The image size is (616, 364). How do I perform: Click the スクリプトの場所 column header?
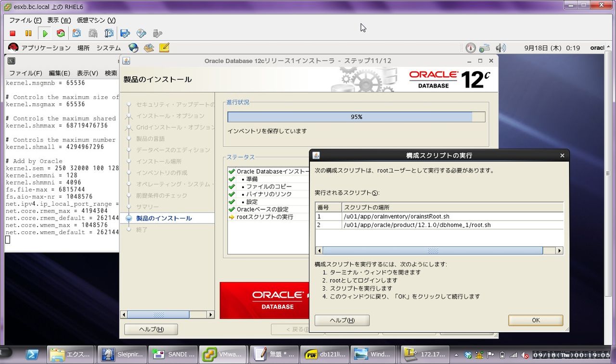click(x=452, y=207)
